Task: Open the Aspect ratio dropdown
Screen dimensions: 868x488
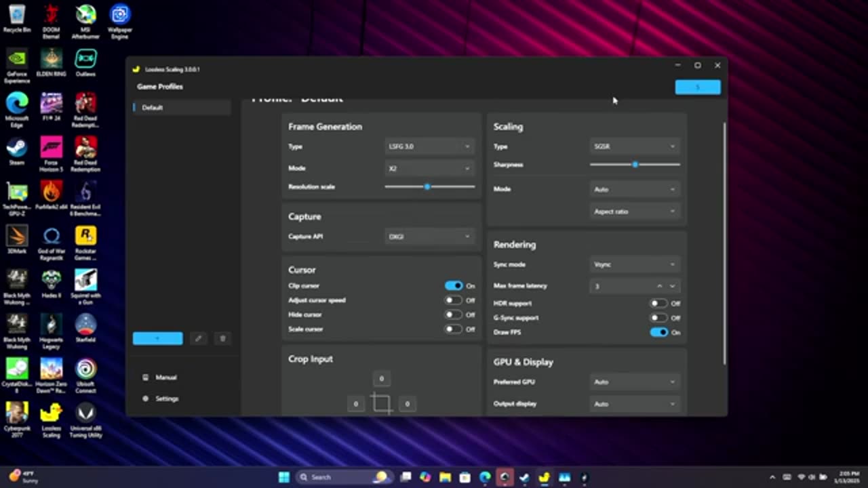Action: 635,211
